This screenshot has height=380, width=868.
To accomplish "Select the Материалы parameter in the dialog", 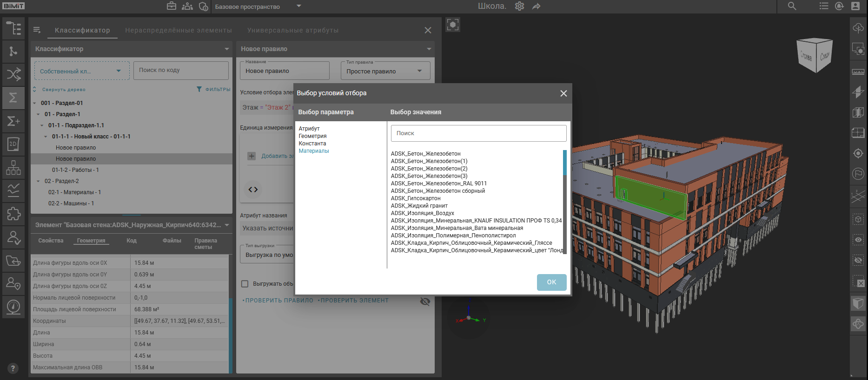I will (313, 151).
